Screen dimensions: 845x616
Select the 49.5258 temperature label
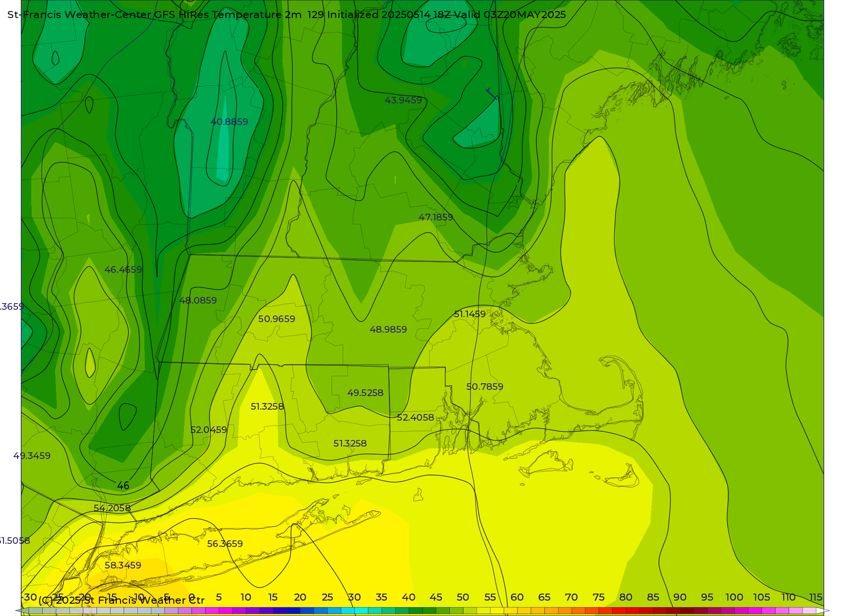[x=365, y=393]
